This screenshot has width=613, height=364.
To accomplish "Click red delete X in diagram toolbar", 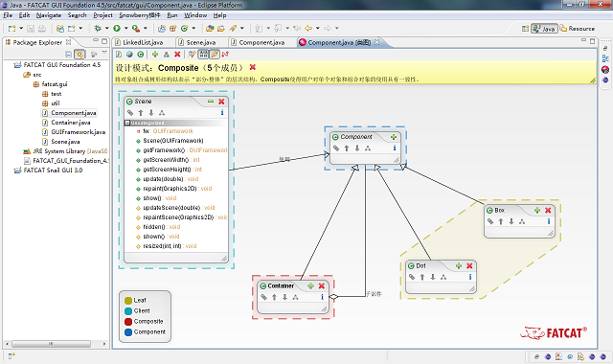I will pyautogui.click(x=177, y=55).
